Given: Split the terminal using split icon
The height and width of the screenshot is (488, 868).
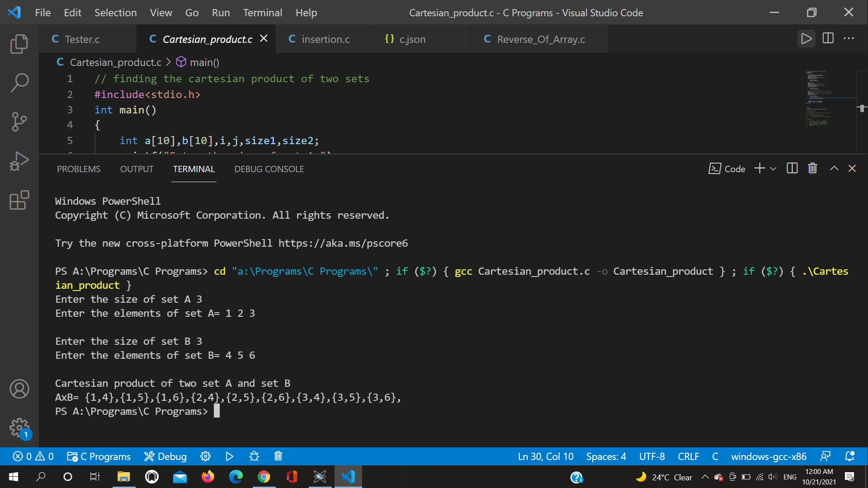Looking at the screenshot, I should (x=792, y=168).
